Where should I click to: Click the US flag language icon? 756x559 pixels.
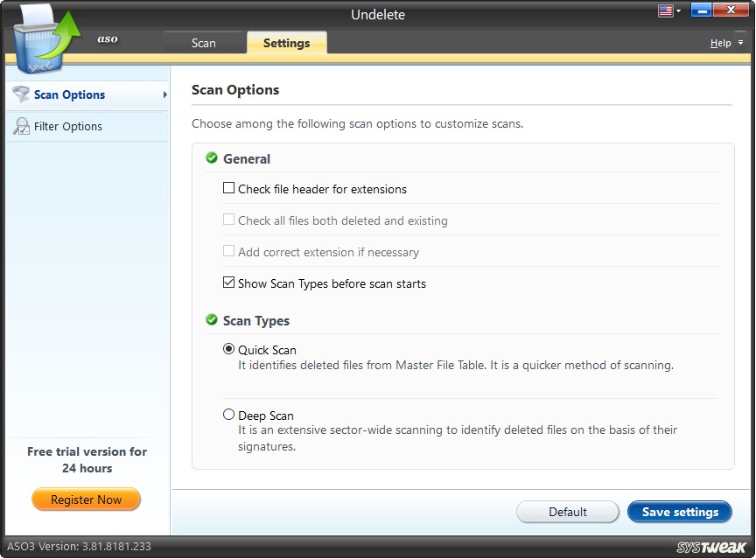pyautogui.click(x=664, y=10)
